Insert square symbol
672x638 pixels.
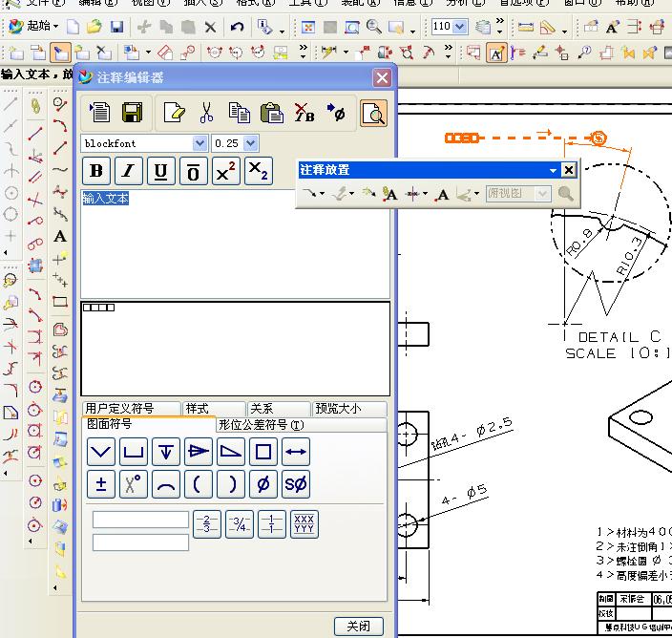tap(263, 452)
